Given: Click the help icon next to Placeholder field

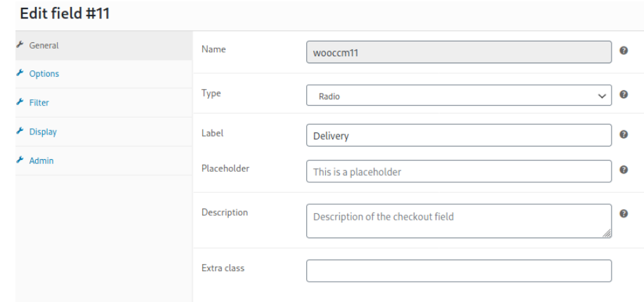Looking at the screenshot, I should (624, 170).
